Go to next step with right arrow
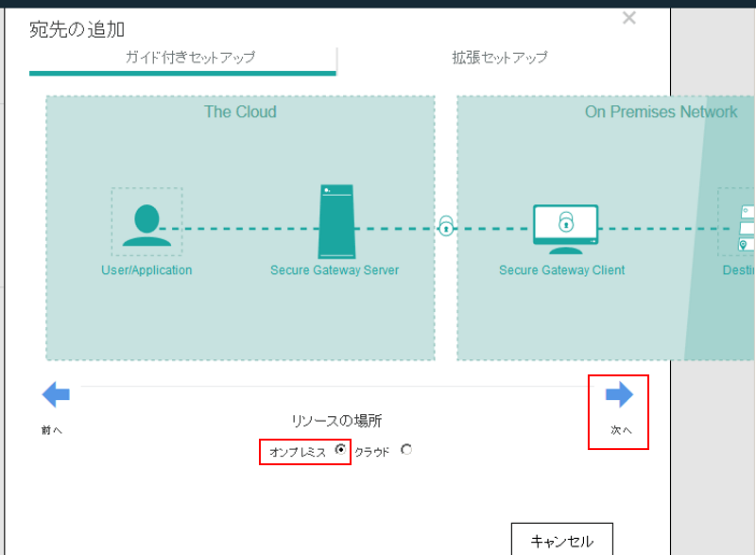This screenshot has width=756, height=555. 619,394
